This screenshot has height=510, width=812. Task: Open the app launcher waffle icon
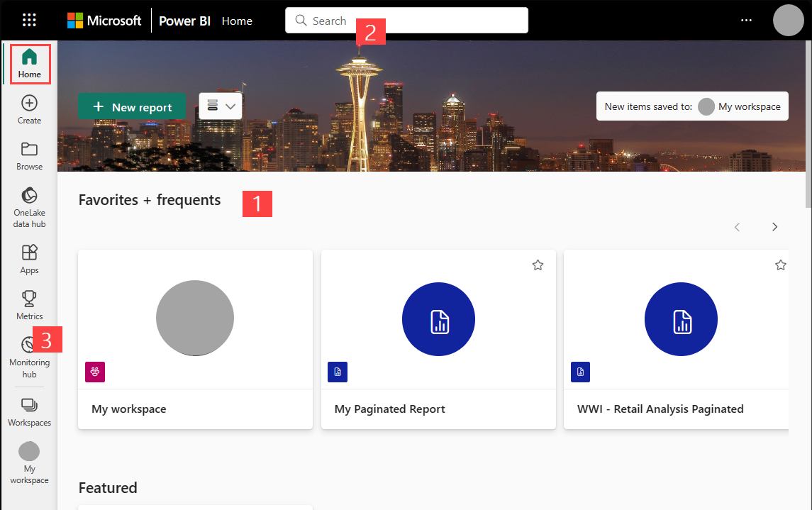(30, 20)
